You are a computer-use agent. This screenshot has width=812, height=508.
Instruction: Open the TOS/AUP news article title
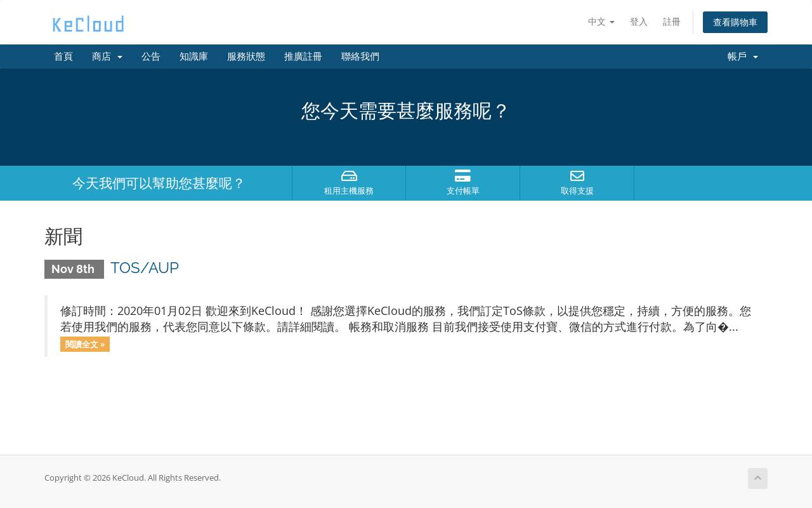click(145, 268)
